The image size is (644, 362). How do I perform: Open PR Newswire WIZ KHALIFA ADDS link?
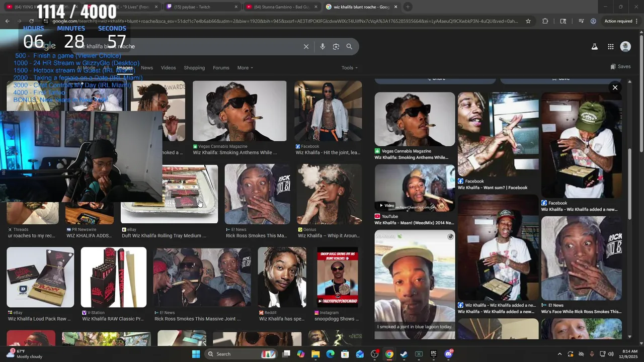click(90, 236)
